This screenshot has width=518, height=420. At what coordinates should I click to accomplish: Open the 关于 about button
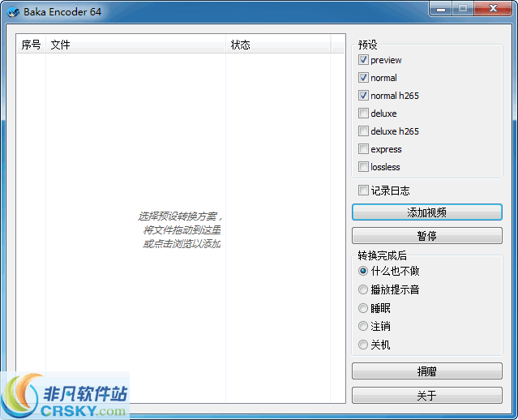click(427, 395)
